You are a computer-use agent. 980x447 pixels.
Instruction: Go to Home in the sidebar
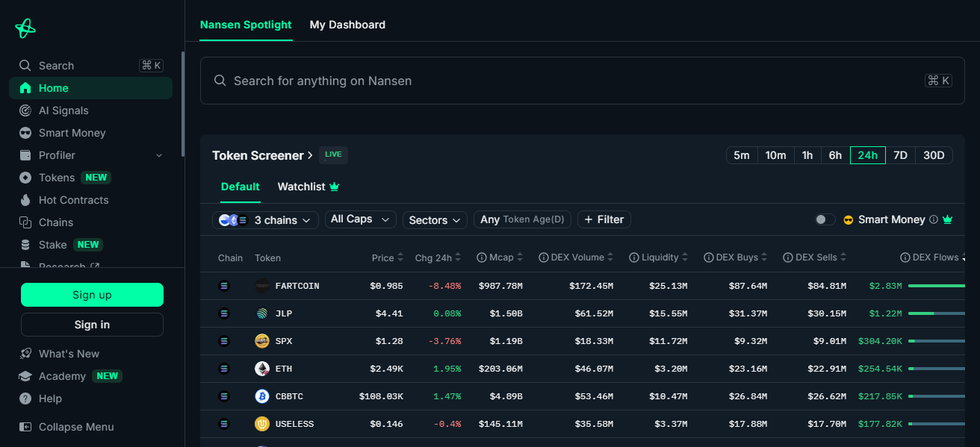pyautogui.click(x=90, y=88)
